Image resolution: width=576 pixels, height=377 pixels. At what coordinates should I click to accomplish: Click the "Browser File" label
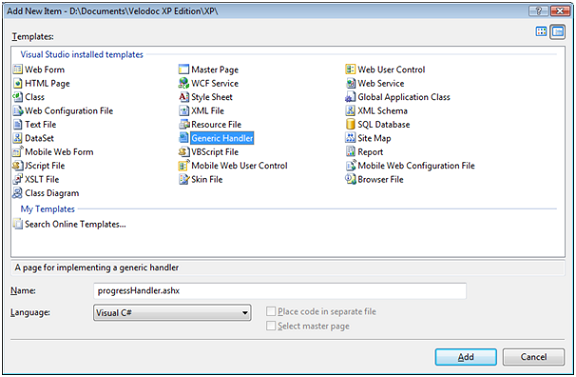pyautogui.click(x=381, y=179)
